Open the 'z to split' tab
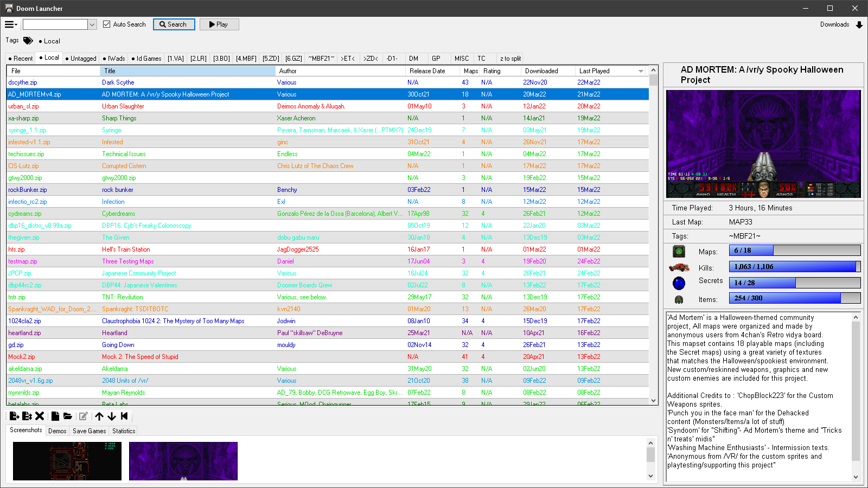Image resolution: width=868 pixels, height=488 pixels. tap(510, 59)
